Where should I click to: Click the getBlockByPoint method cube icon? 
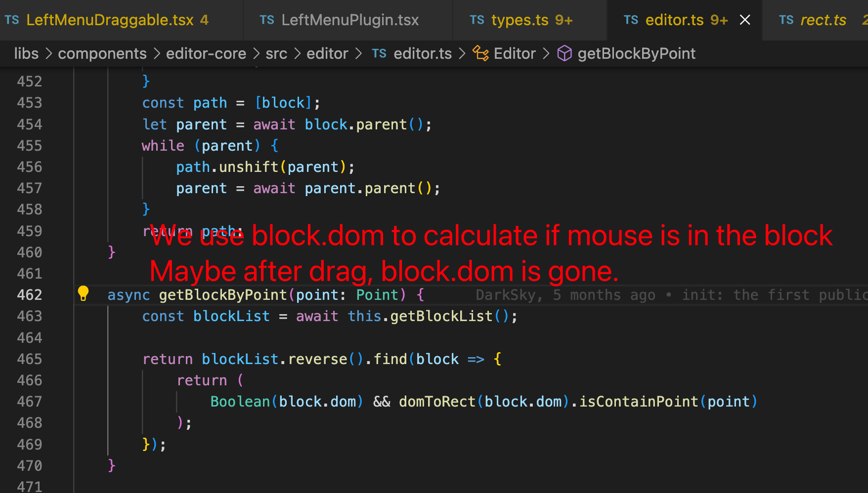point(564,53)
